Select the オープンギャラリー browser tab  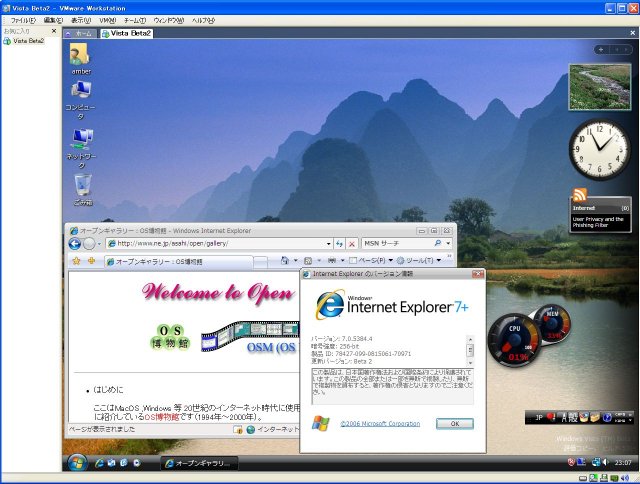click(x=179, y=262)
